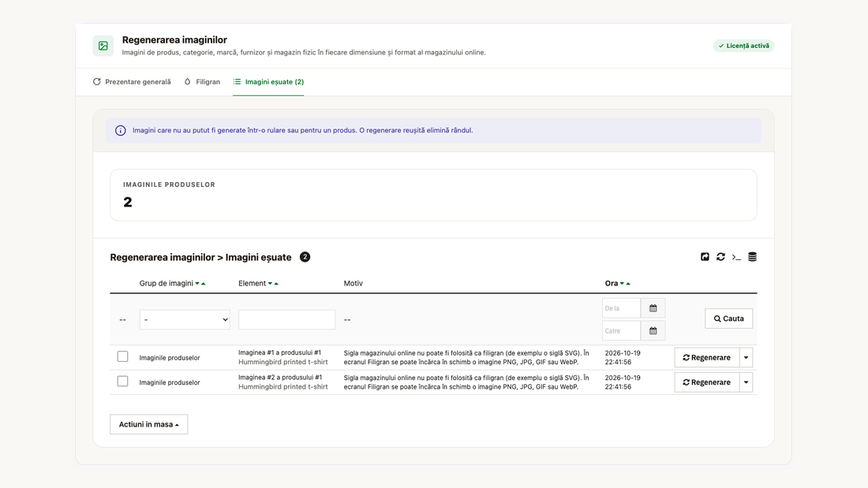Image resolution: width=868 pixels, height=488 pixels.
Task: Switch to the Prezentare generală tab
Action: point(132,82)
